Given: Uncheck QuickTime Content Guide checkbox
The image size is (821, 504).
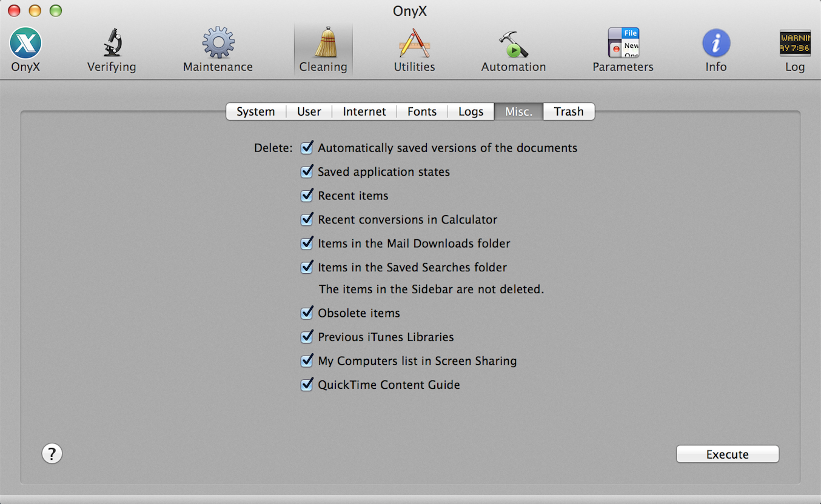Looking at the screenshot, I should point(307,385).
